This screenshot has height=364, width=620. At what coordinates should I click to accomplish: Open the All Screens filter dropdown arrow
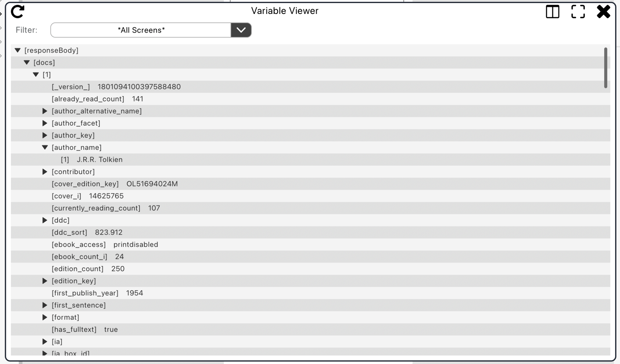click(241, 30)
